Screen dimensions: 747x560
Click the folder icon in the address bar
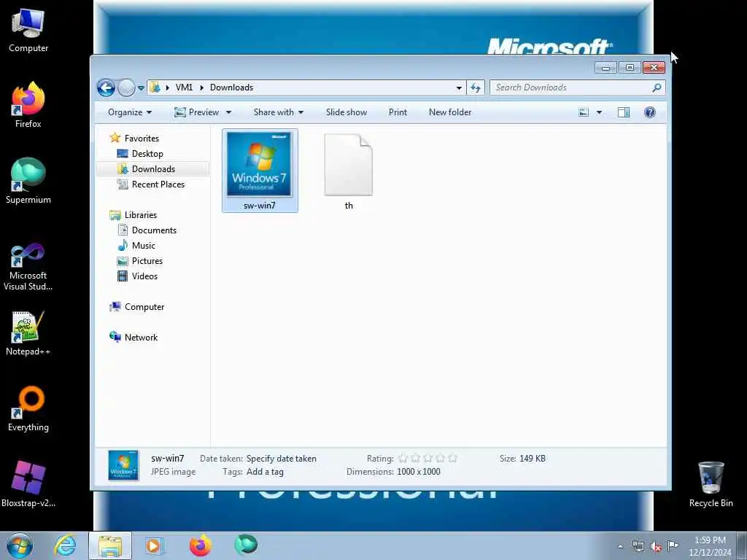pyautogui.click(x=155, y=87)
